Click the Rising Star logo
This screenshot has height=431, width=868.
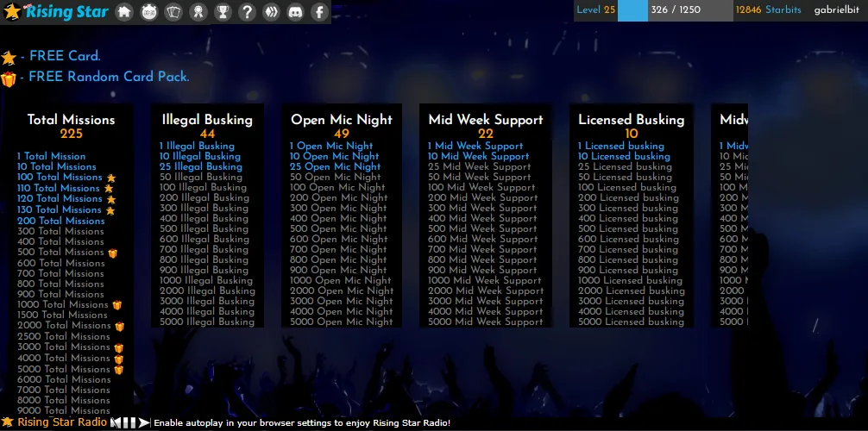point(55,11)
